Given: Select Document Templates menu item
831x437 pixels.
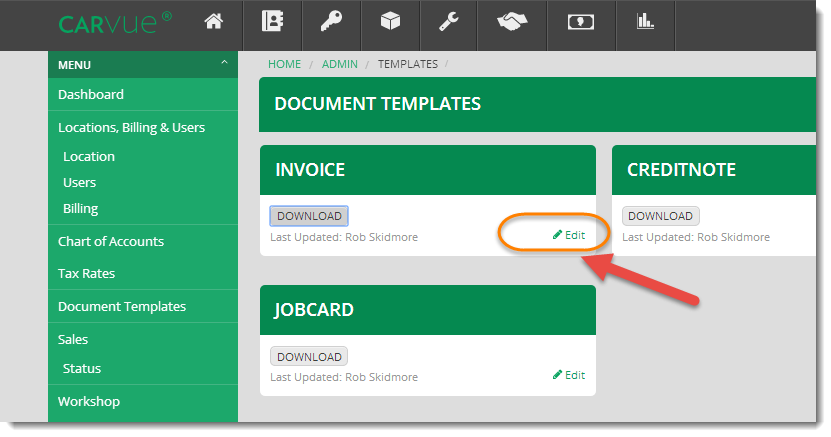Looking at the screenshot, I should click(x=122, y=306).
